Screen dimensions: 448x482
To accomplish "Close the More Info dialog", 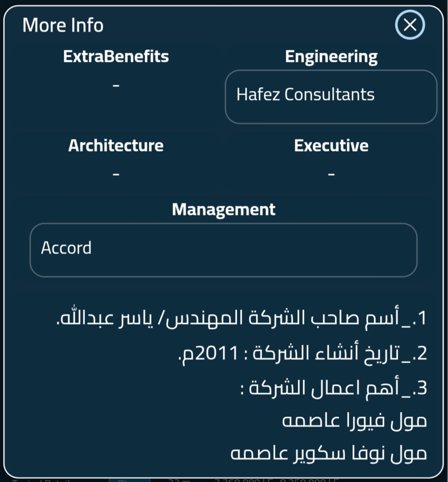I will tap(410, 25).
